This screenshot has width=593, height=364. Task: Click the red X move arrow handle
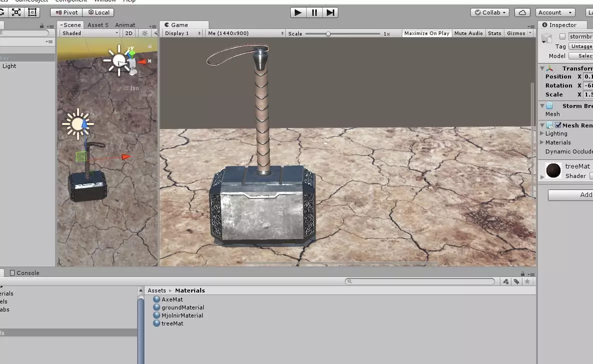[x=126, y=156]
